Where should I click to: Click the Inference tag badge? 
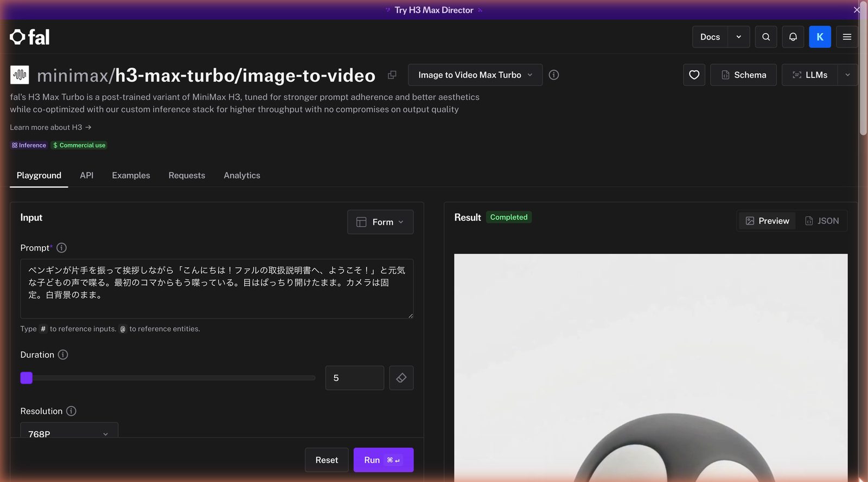29,145
